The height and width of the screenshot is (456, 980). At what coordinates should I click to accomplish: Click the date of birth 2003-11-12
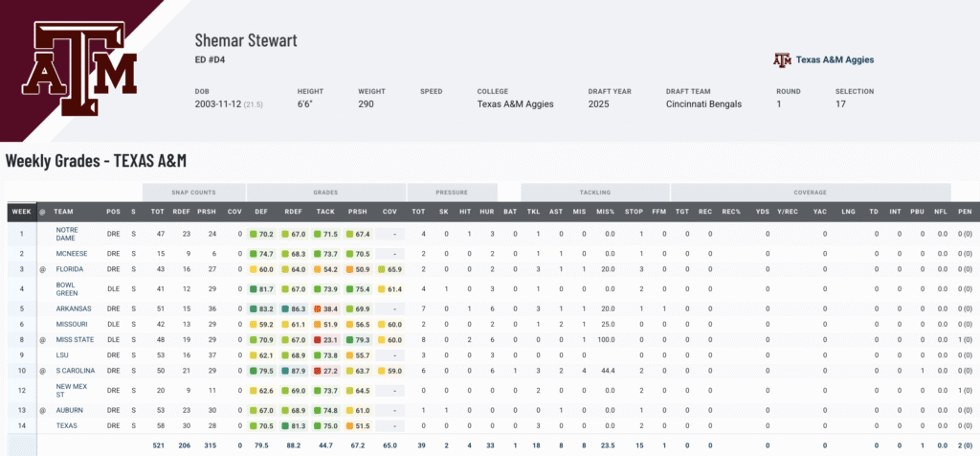217,104
